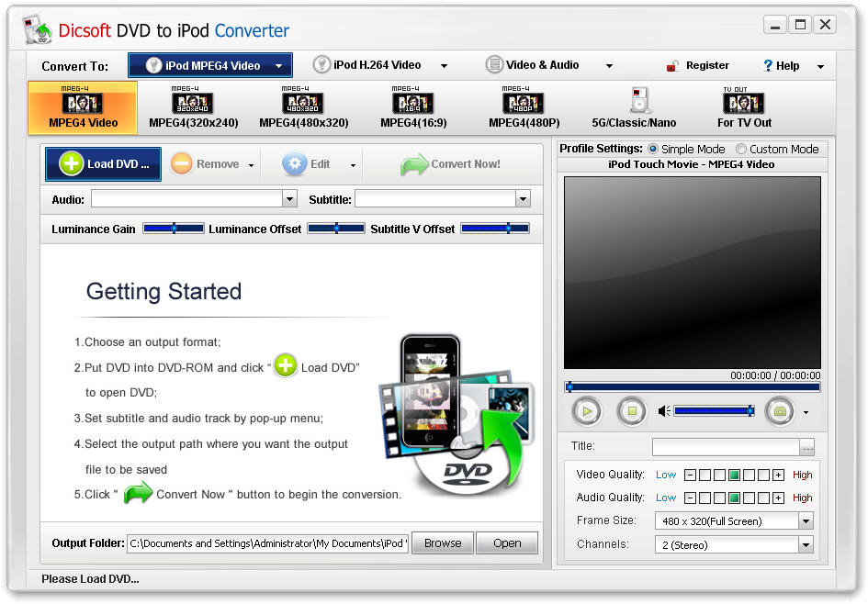Open the output folder
This screenshot has width=868, height=604.
(507, 543)
